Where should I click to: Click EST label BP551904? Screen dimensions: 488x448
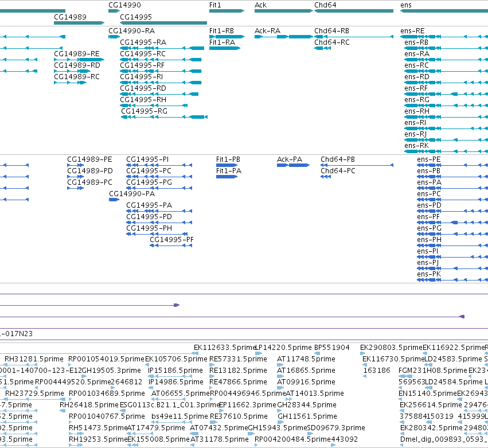point(332,348)
